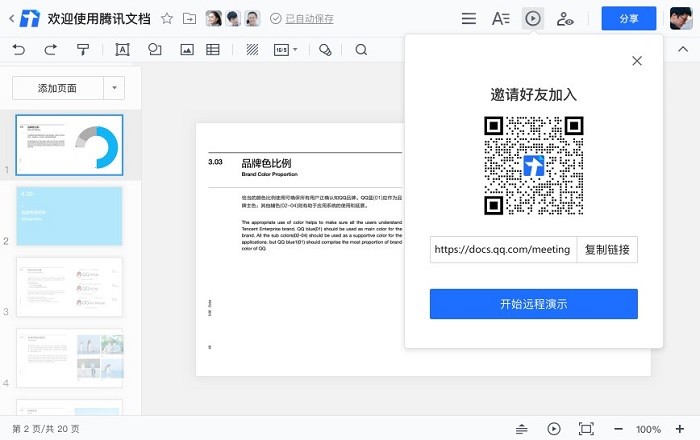Open the search magnifier icon
This screenshot has height=440, width=700.
point(361,49)
